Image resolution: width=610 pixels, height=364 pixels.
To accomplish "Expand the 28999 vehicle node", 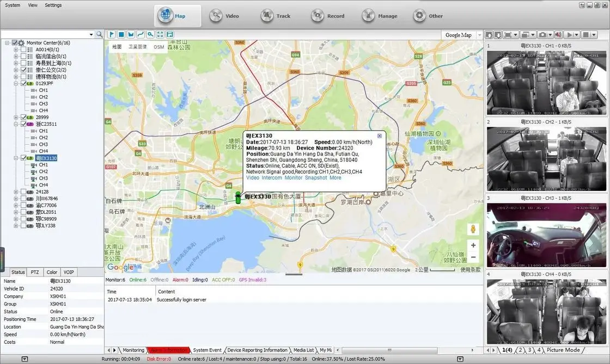I will click(x=16, y=118).
